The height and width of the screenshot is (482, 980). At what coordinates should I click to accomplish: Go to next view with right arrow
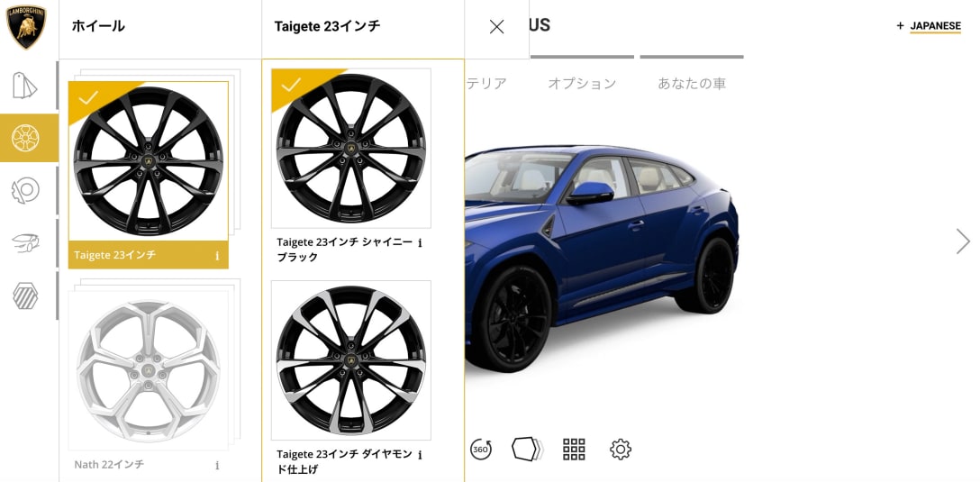[963, 241]
